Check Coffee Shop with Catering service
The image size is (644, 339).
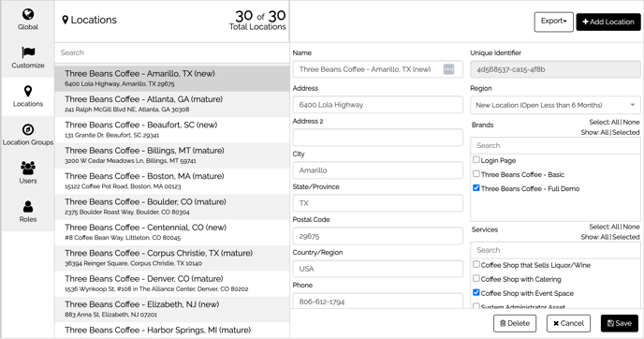(x=476, y=278)
